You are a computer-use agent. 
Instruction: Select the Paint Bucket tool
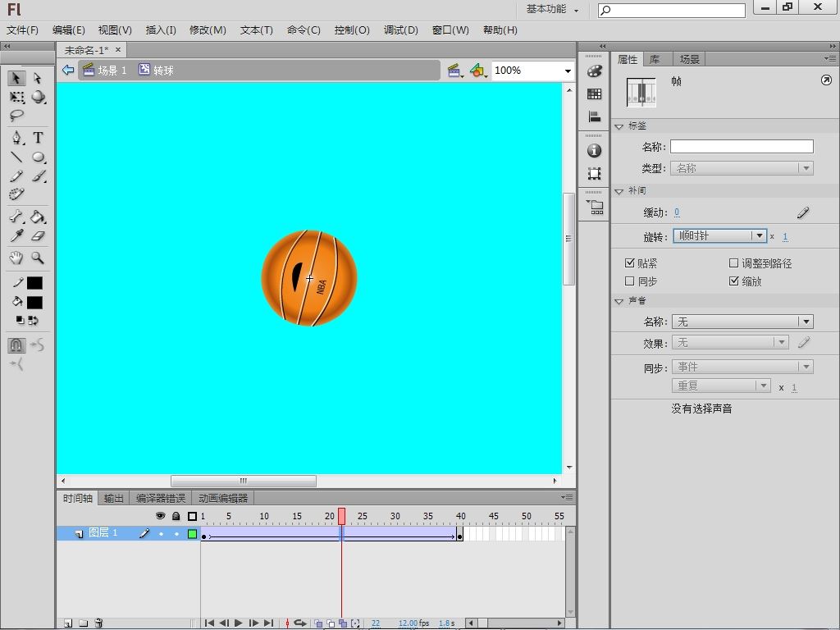pos(38,217)
